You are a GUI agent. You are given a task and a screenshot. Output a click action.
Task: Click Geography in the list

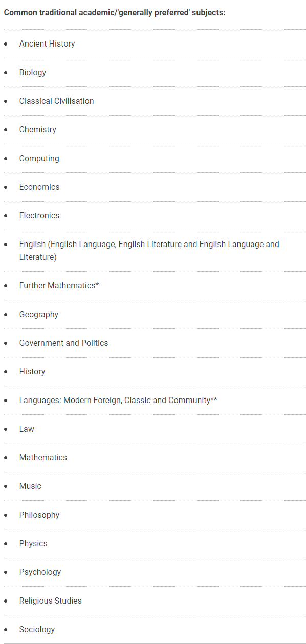39,315
